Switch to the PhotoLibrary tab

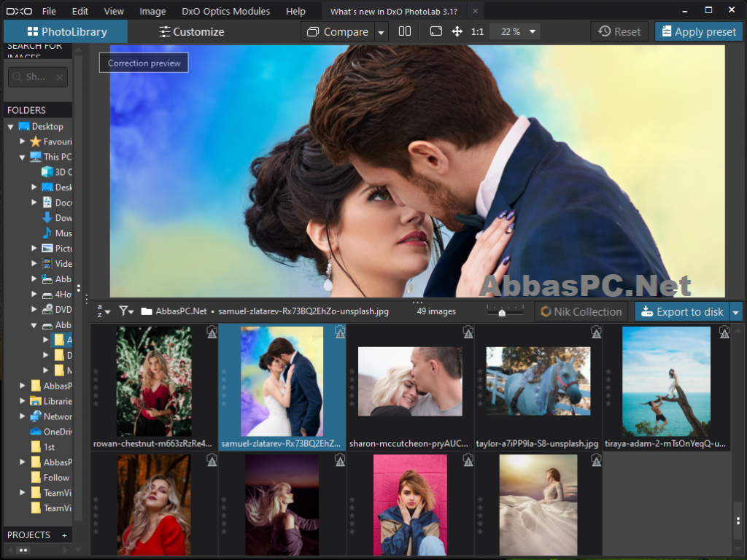pos(66,32)
